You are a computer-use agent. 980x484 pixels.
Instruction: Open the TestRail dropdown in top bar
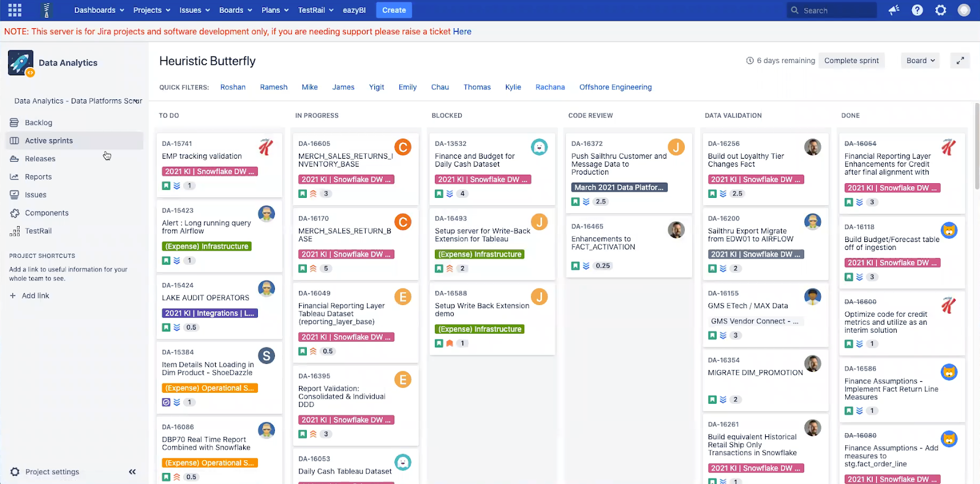316,10
